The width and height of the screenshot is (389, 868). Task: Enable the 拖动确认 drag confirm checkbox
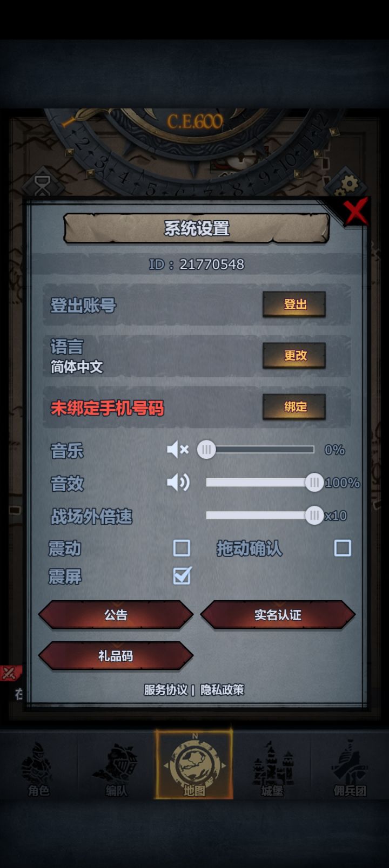tap(343, 548)
